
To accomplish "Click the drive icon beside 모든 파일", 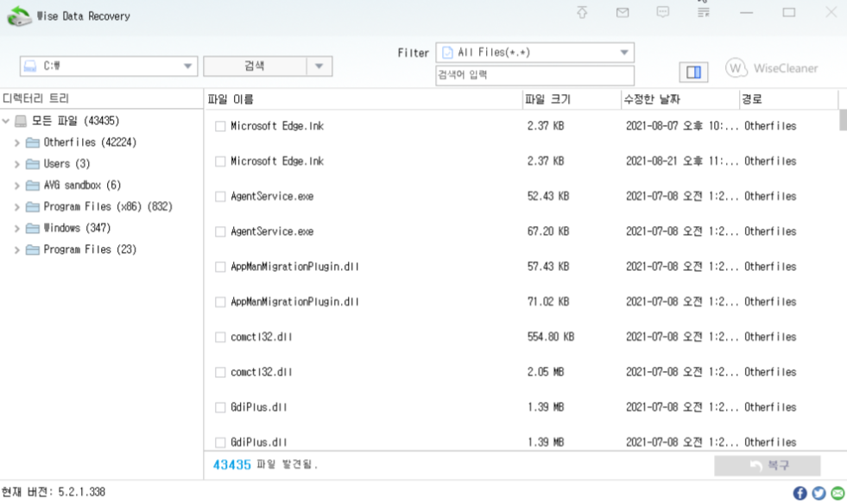I will coord(21,121).
